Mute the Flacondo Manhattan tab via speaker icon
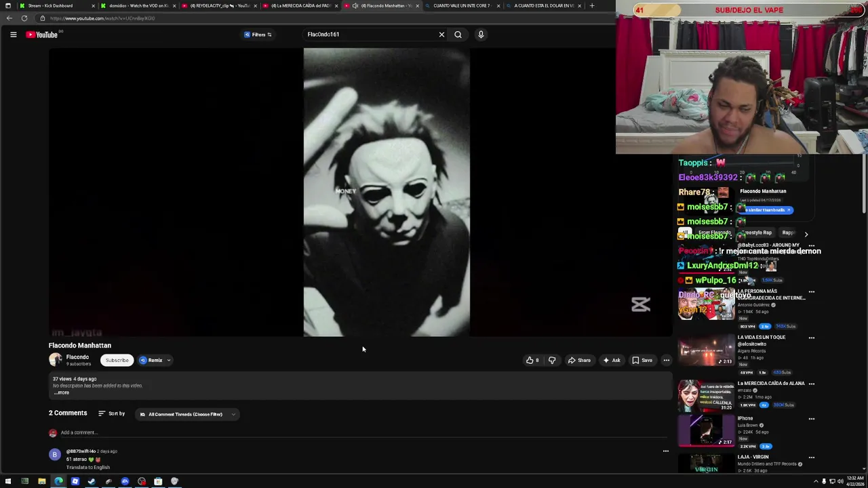 pos(355,5)
